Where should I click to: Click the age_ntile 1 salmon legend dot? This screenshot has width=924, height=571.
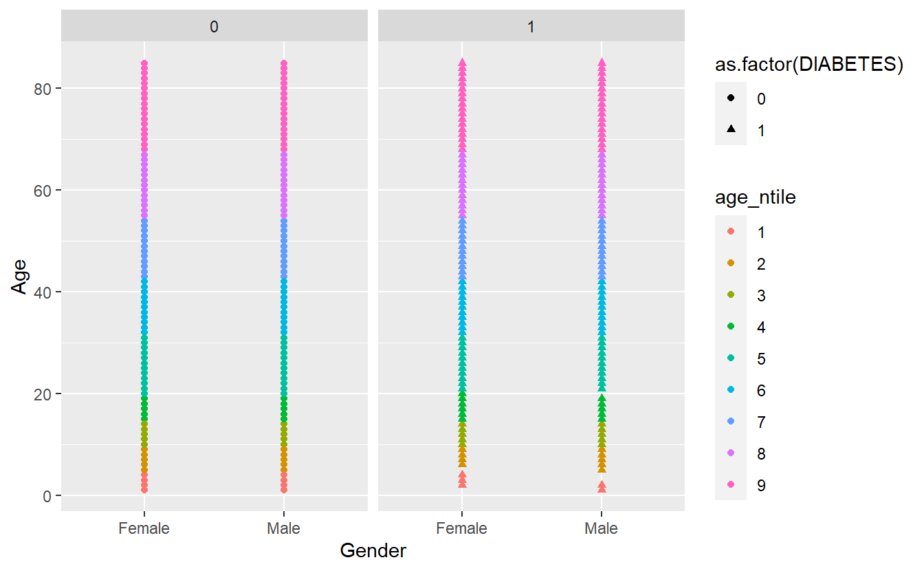pos(731,232)
